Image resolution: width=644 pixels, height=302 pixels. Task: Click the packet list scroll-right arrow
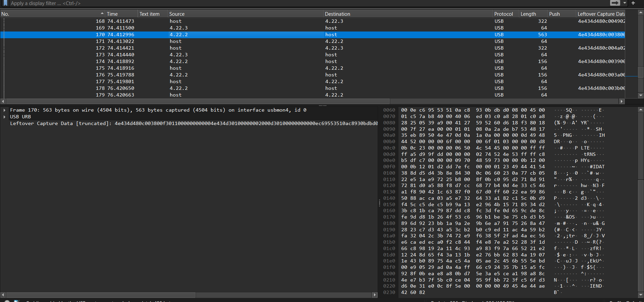622,101
